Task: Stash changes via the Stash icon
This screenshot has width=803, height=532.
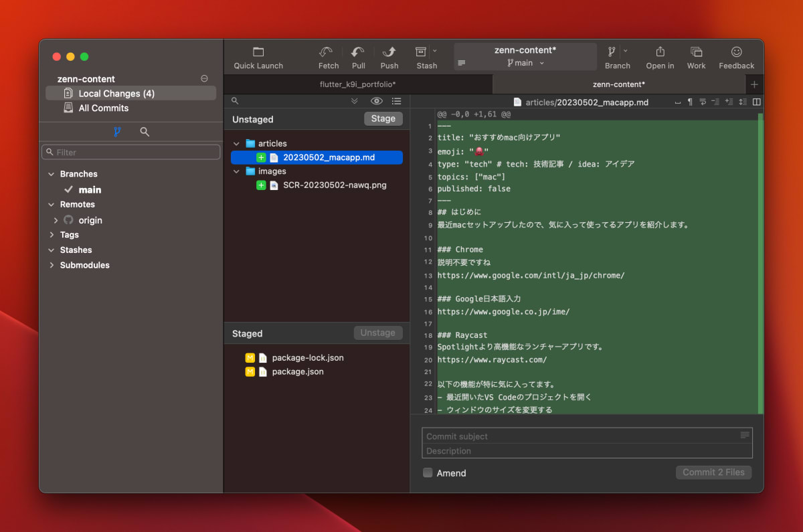Action: (x=421, y=52)
